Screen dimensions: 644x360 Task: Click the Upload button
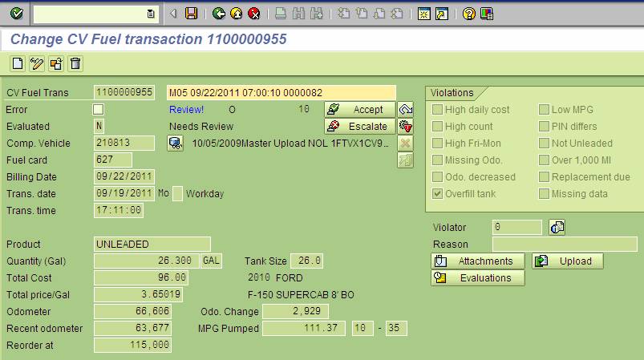pyautogui.click(x=568, y=261)
